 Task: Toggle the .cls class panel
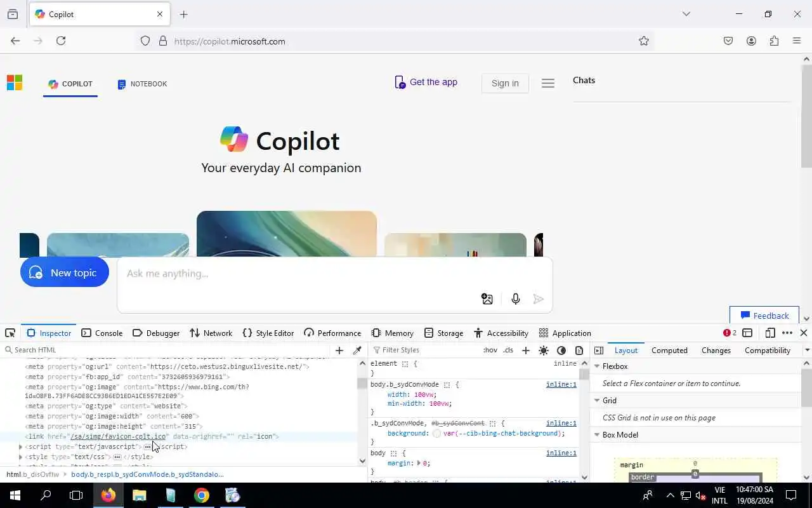click(508, 350)
